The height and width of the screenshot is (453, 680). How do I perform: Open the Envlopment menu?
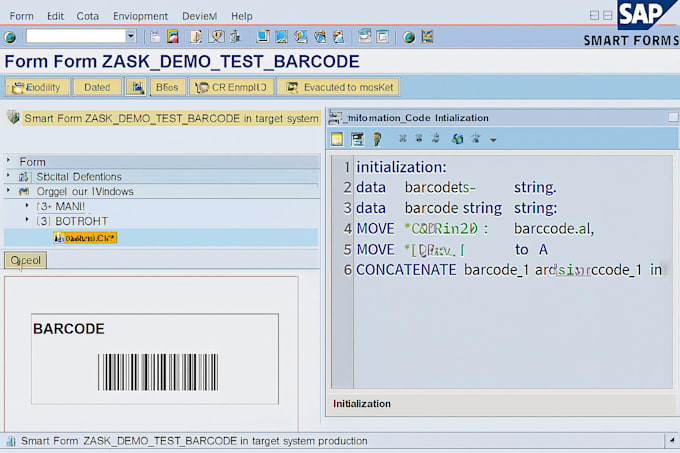coord(140,16)
